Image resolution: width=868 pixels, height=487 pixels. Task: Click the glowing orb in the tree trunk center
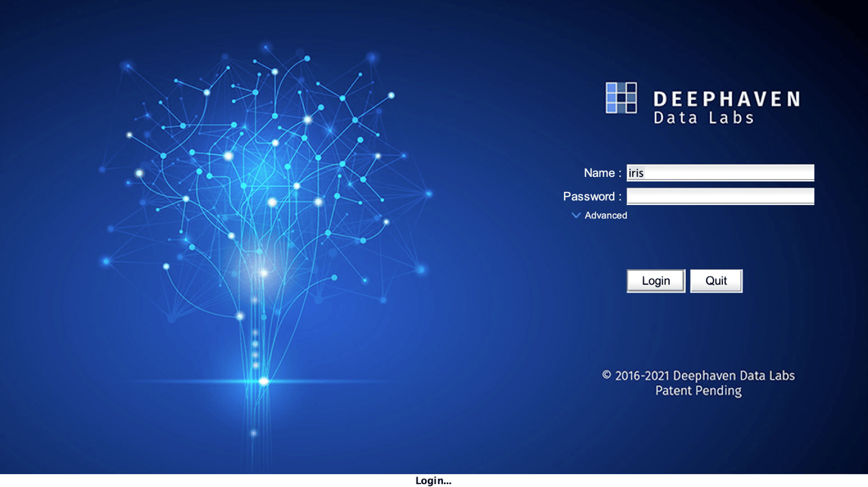[x=263, y=272]
